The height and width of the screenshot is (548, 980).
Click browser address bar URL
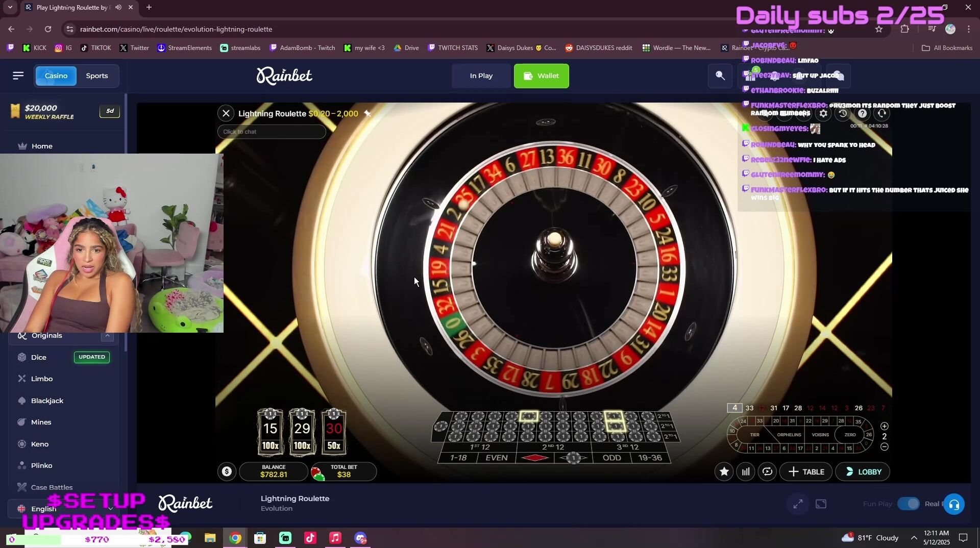176,29
